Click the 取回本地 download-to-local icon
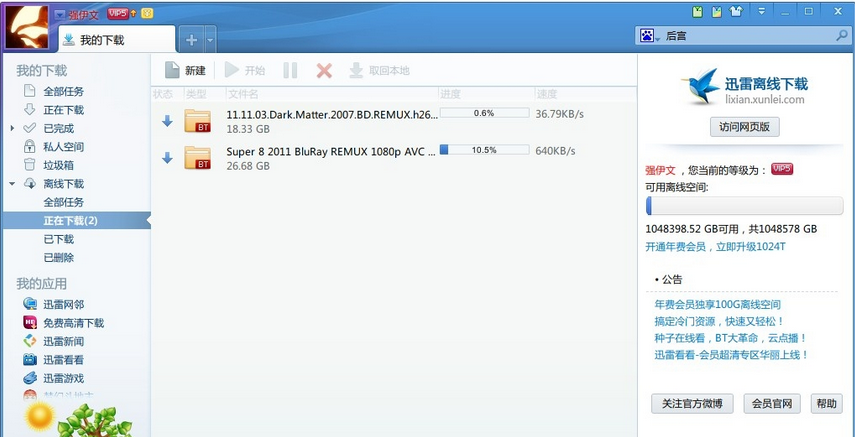The width and height of the screenshot is (855, 437). click(x=355, y=70)
